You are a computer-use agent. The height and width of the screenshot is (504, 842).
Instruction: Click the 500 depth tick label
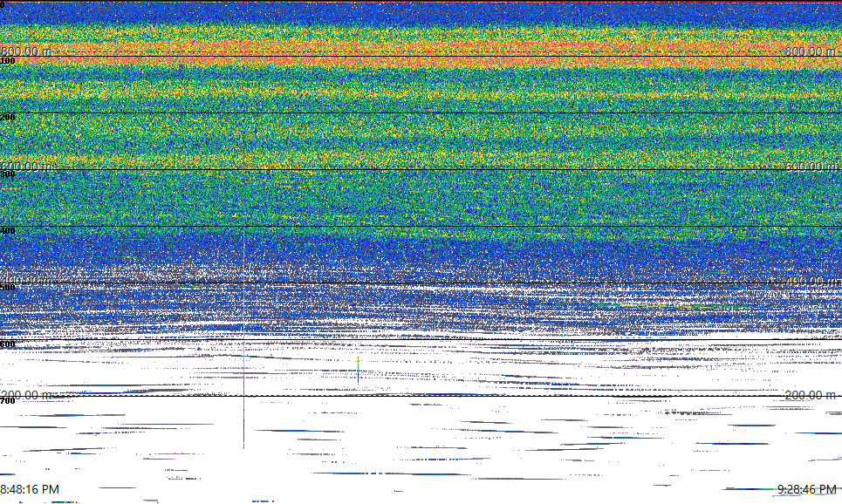[x=8, y=287]
